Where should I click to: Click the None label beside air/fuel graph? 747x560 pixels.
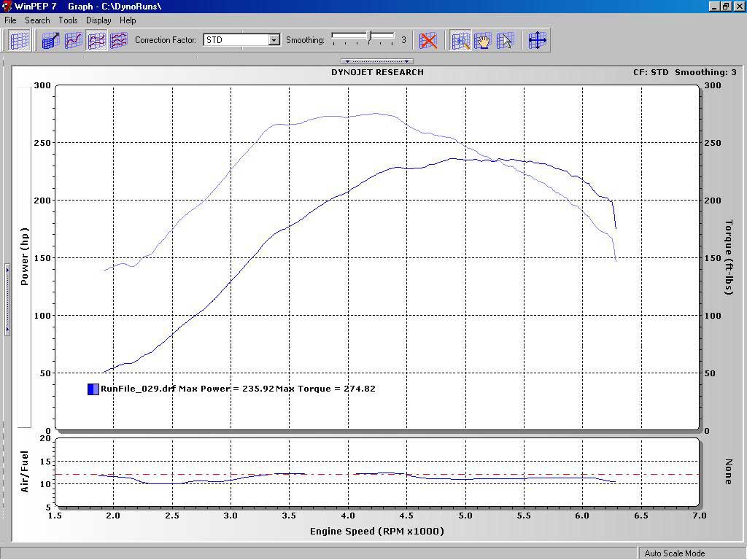click(729, 472)
